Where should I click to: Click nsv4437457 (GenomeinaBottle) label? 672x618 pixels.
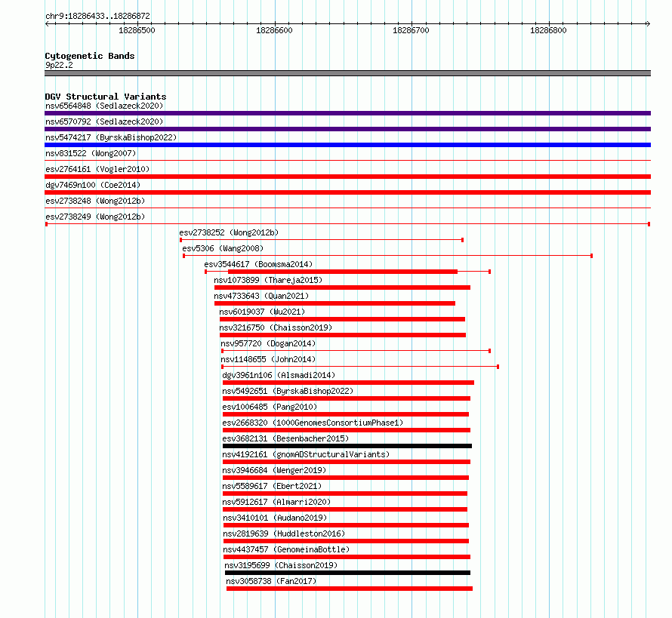pyautogui.click(x=286, y=549)
